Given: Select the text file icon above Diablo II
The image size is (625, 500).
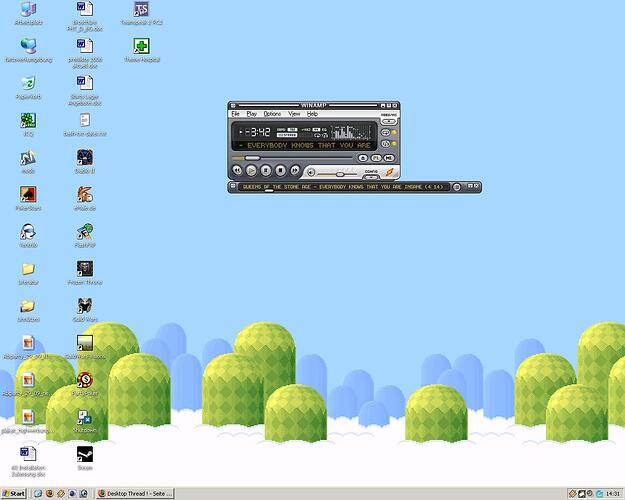Looking at the screenshot, I should tap(85, 125).
